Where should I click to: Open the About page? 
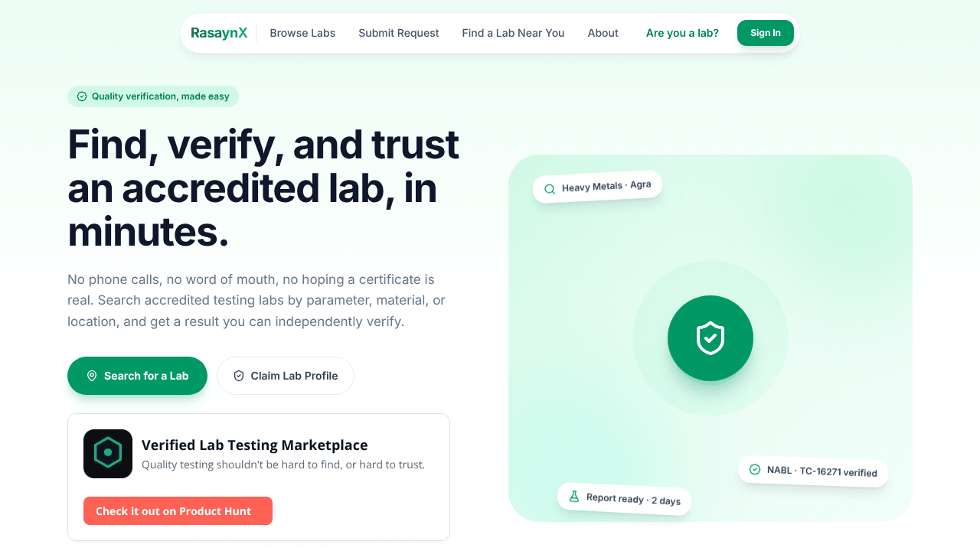click(603, 33)
